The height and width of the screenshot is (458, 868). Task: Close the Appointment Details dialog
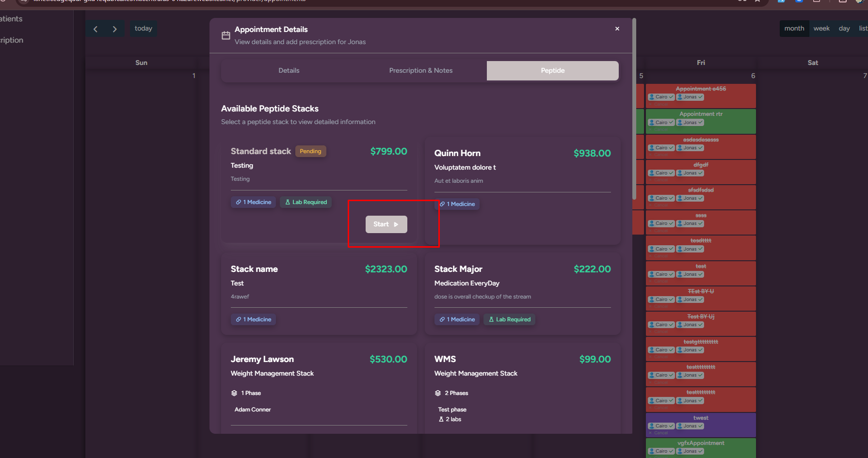pos(617,29)
